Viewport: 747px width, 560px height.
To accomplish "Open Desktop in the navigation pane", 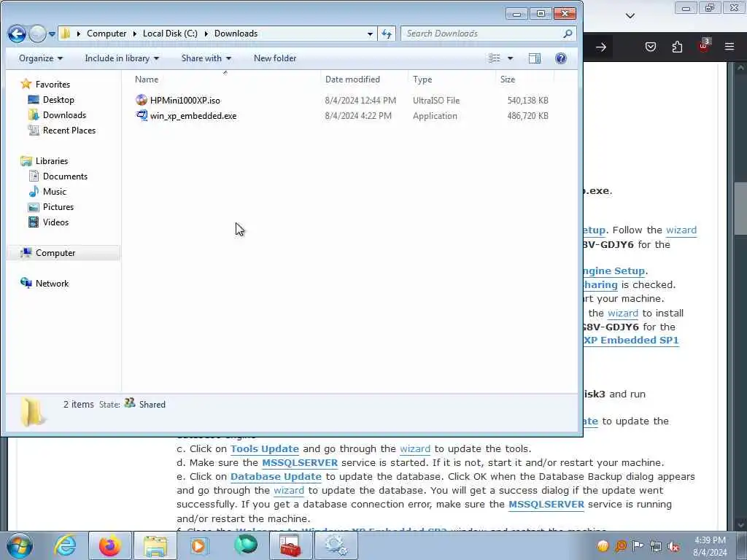I will 58,99.
